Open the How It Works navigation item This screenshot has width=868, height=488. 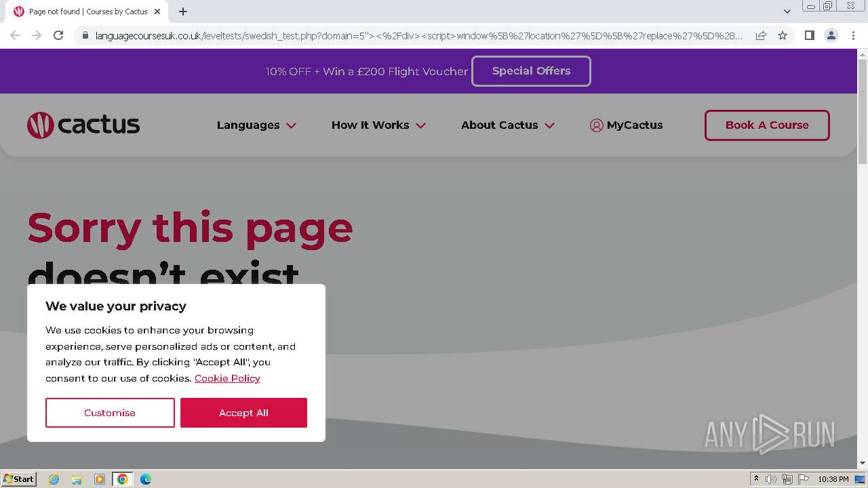click(x=370, y=125)
